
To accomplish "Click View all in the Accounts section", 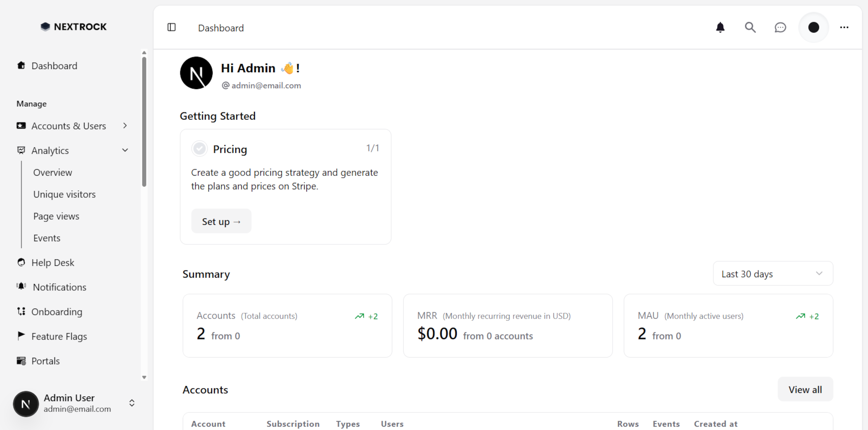I will 805,389.
